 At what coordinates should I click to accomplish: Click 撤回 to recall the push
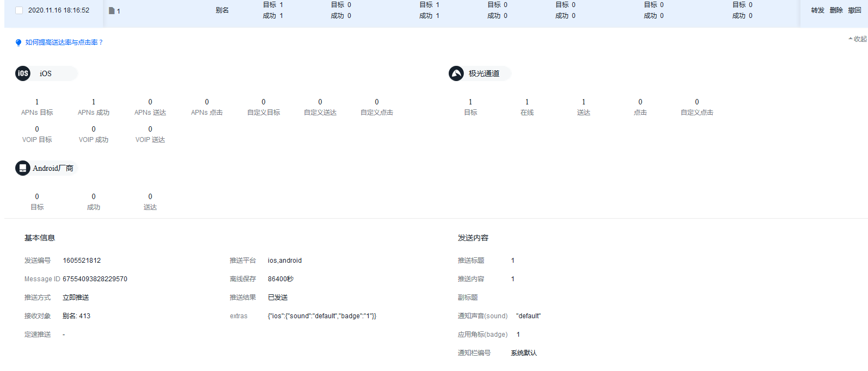(854, 10)
